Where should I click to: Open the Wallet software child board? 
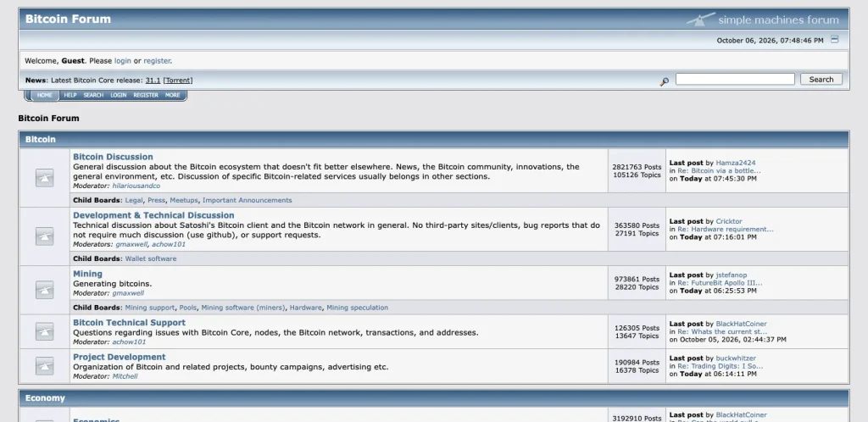(151, 258)
